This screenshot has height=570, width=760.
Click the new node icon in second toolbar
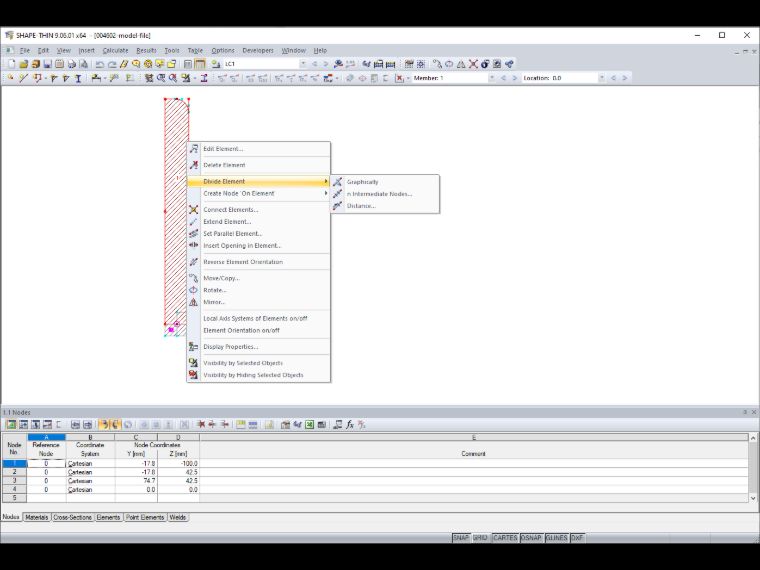[x=11, y=78]
